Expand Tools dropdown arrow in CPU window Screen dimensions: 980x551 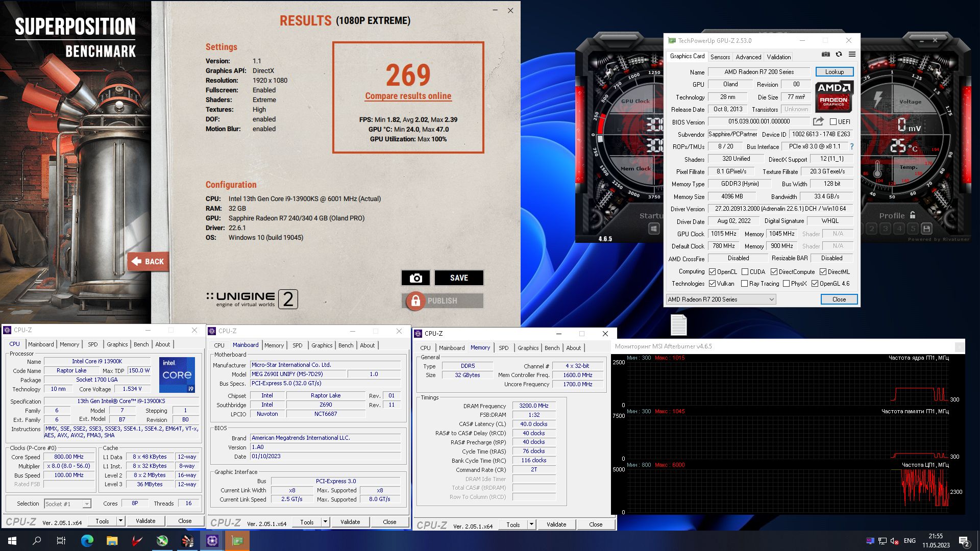[120, 521]
